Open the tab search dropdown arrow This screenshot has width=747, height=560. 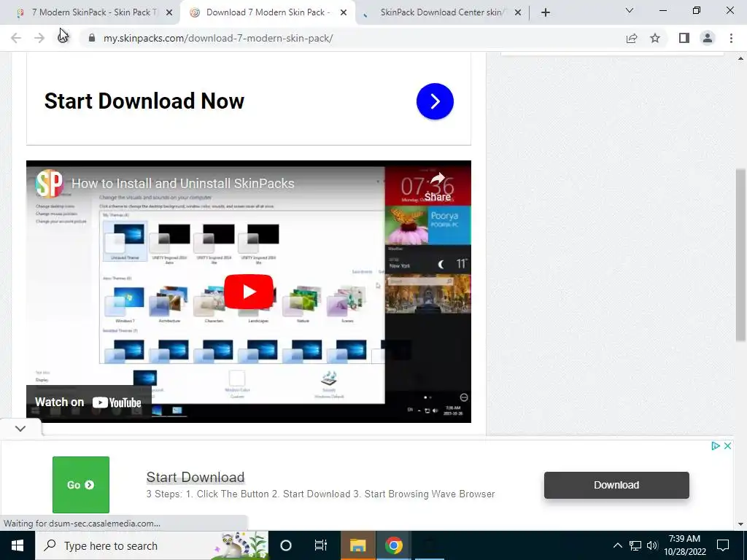point(630,10)
